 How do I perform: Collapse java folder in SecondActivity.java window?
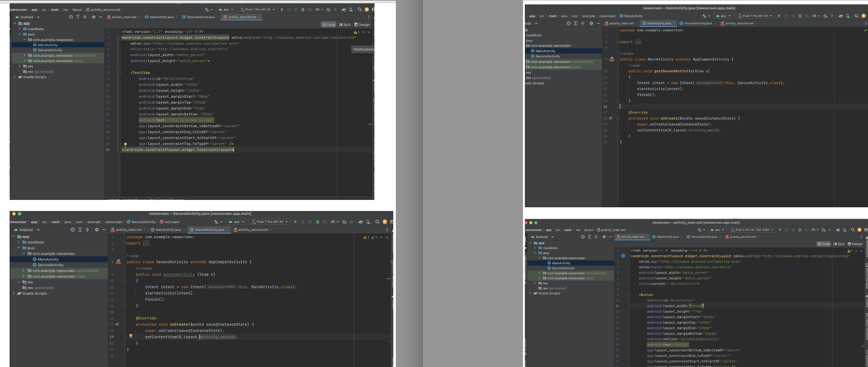(x=19, y=248)
